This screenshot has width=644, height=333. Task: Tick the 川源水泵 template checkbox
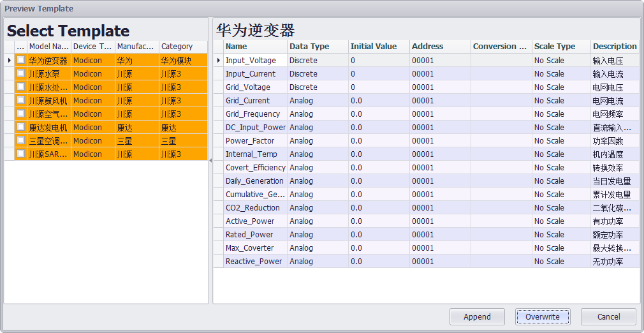[x=21, y=74]
